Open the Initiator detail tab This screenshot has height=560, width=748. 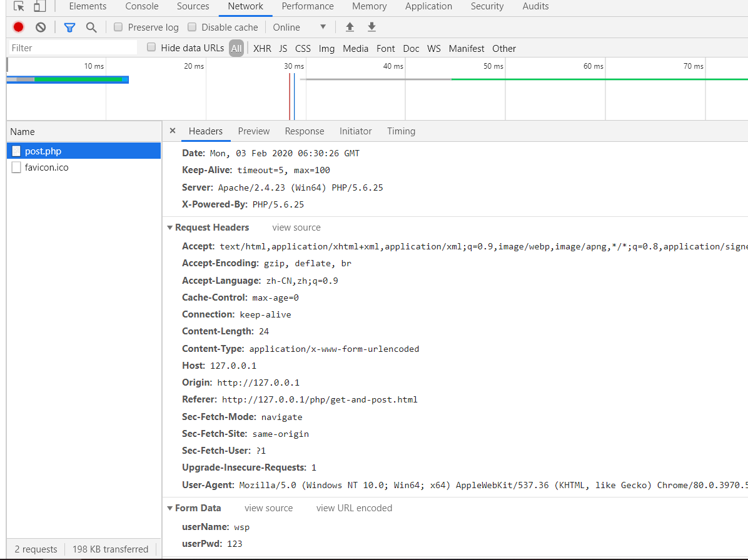(355, 131)
